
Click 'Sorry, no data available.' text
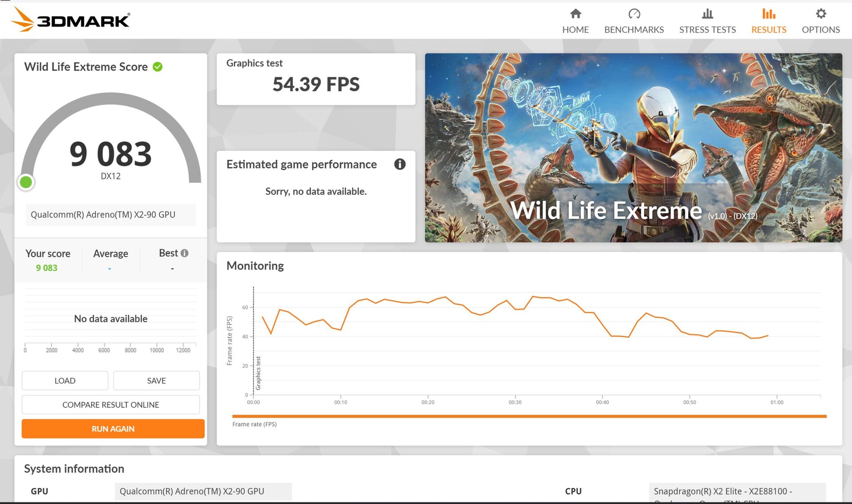click(x=316, y=191)
